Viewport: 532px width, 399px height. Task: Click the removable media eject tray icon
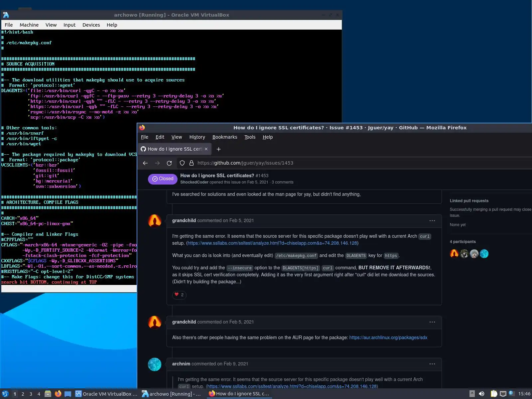tap(472, 394)
